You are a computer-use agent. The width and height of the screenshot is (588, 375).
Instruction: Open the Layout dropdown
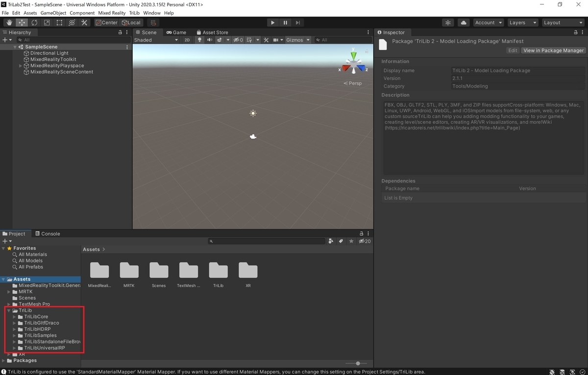click(x=563, y=23)
